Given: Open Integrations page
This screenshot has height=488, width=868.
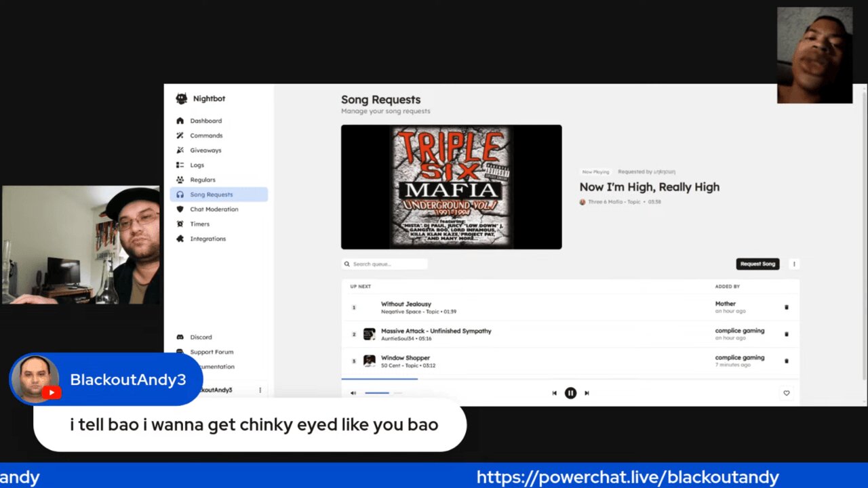Looking at the screenshot, I should (208, 239).
